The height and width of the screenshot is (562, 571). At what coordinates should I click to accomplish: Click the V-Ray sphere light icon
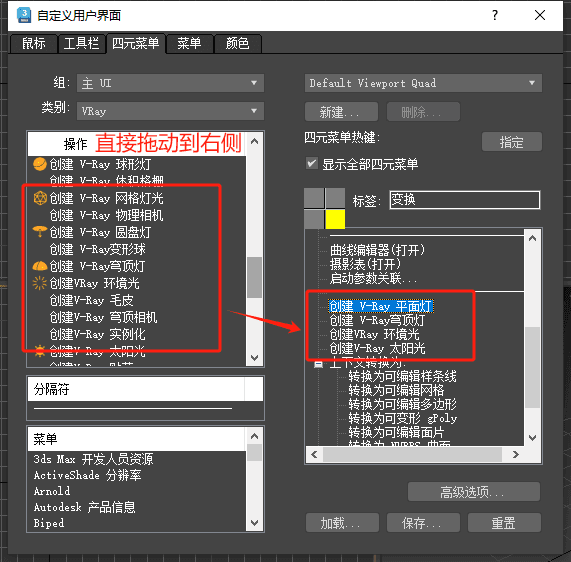[x=40, y=164]
